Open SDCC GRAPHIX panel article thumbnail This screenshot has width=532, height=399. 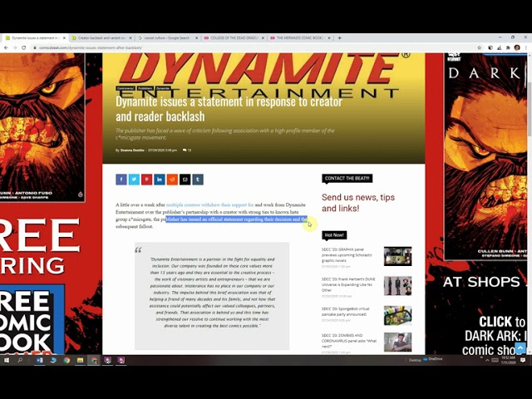pos(397,255)
